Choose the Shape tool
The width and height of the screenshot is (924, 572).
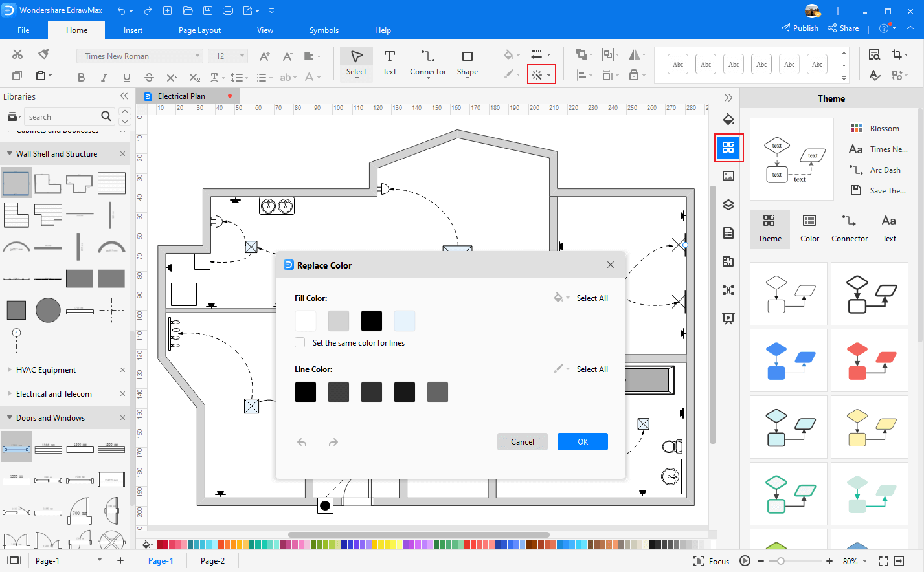[x=468, y=63]
